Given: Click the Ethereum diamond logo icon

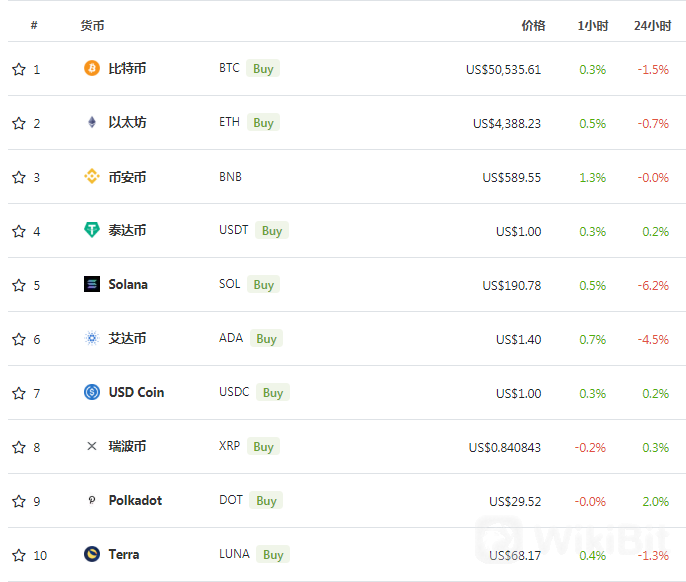Looking at the screenshot, I should click(92, 122).
